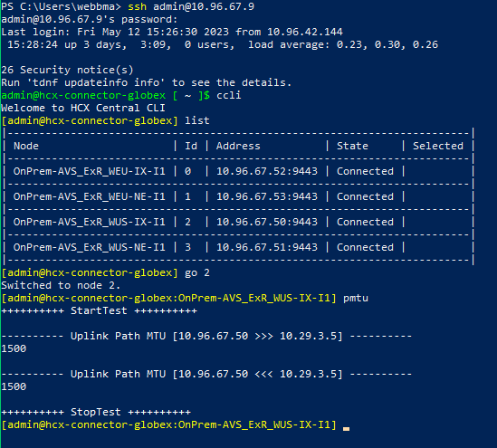Screen dimensions: 497x448
Task: Click address 10.96.67.50:9443 in table
Action: [x=267, y=222]
